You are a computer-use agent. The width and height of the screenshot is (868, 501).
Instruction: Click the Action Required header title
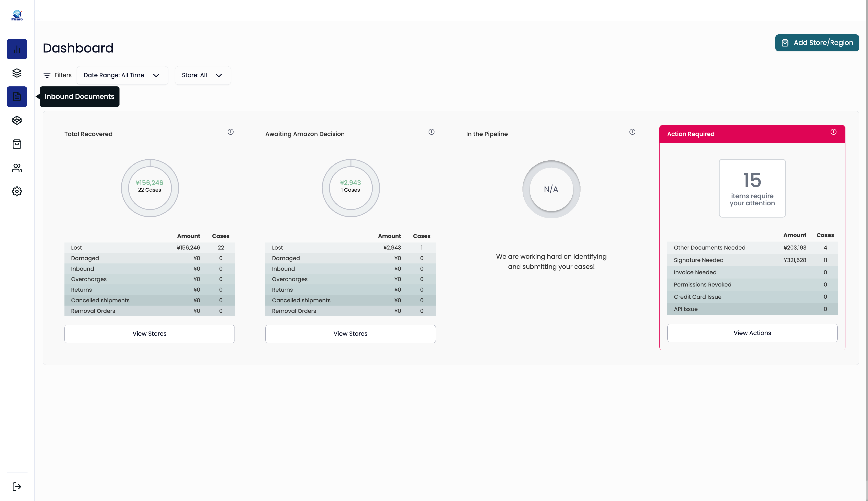coord(691,134)
